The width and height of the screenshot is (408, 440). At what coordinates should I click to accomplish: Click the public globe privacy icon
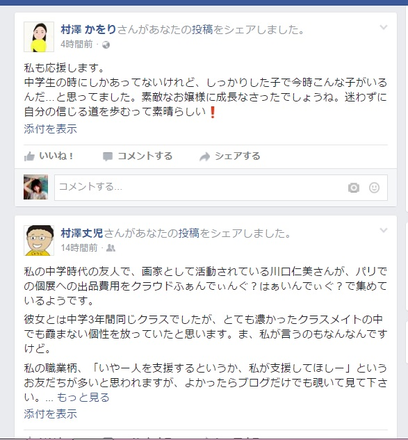106,45
